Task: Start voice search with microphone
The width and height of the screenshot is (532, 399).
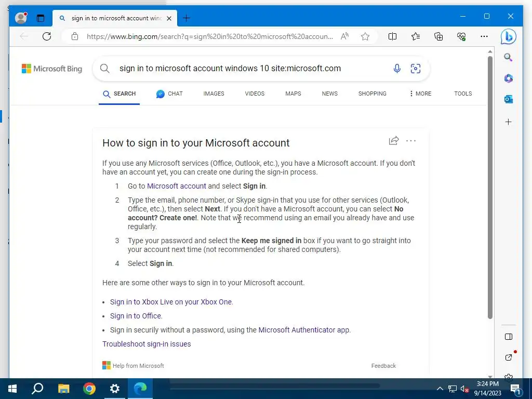Action: (x=397, y=69)
